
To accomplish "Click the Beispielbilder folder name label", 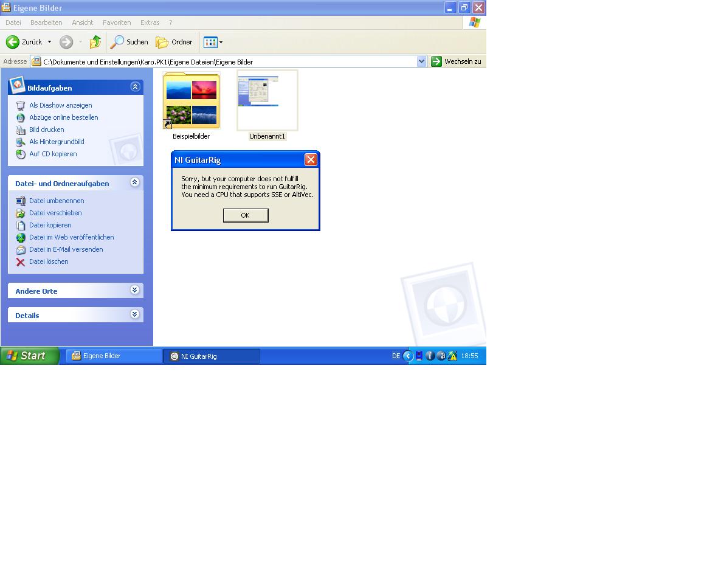I will tap(191, 137).
